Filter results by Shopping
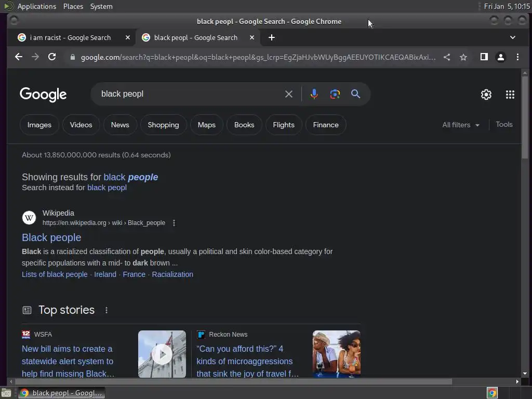This screenshot has height=399, width=532. [x=163, y=125]
